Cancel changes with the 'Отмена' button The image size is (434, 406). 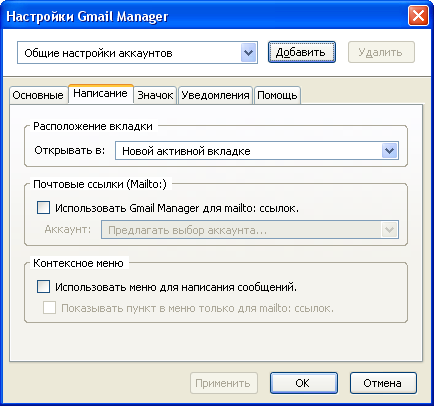coord(383,383)
